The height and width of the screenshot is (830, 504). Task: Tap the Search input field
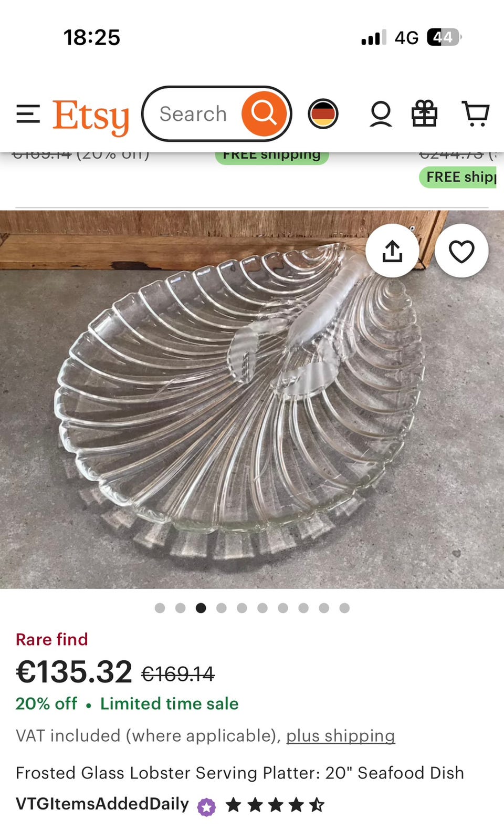click(x=193, y=113)
